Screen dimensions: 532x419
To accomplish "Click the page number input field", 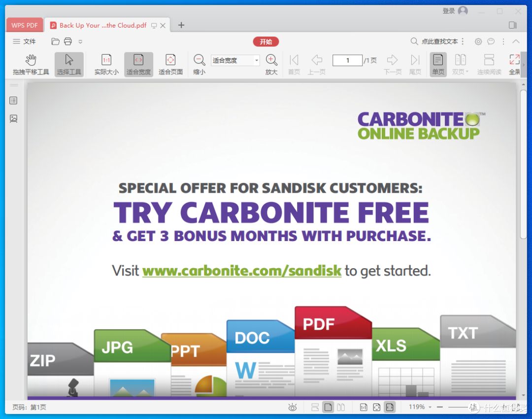I will pyautogui.click(x=347, y=61).
